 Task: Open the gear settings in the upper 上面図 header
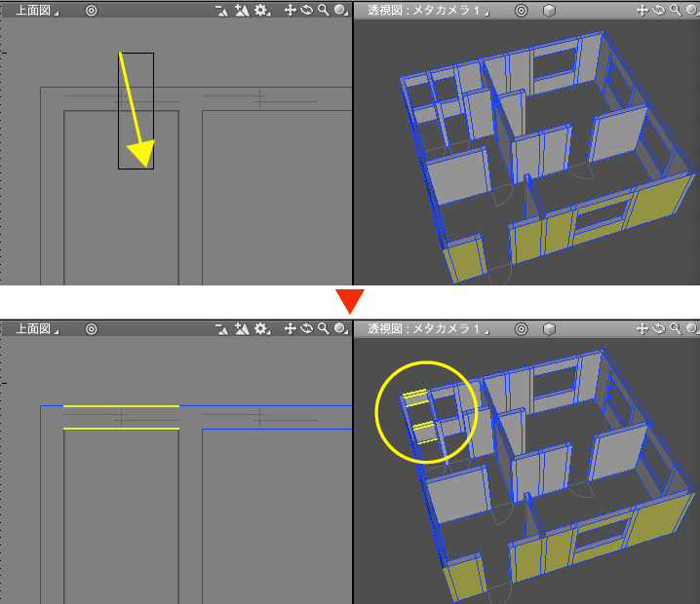[262, 11]
